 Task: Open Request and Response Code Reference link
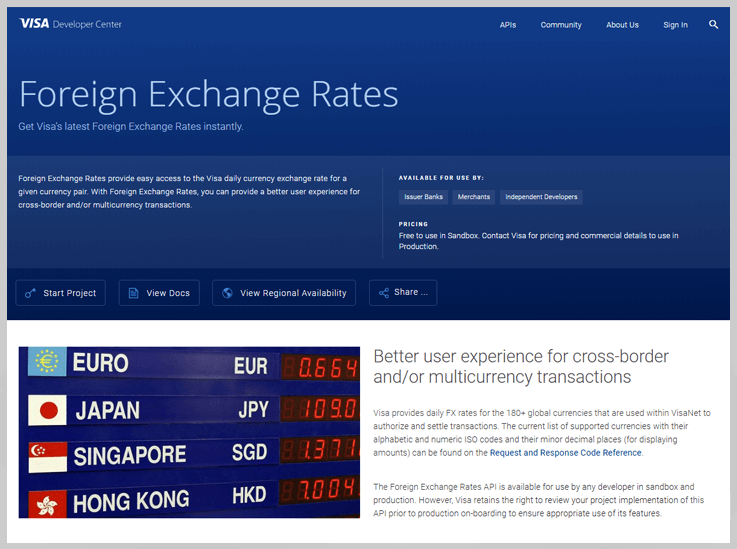click(565, 453)
